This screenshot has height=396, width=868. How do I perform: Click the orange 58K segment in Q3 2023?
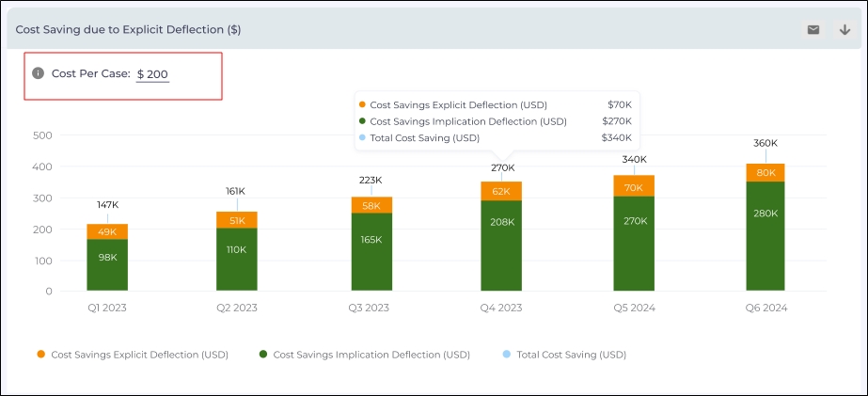[371, 205]
